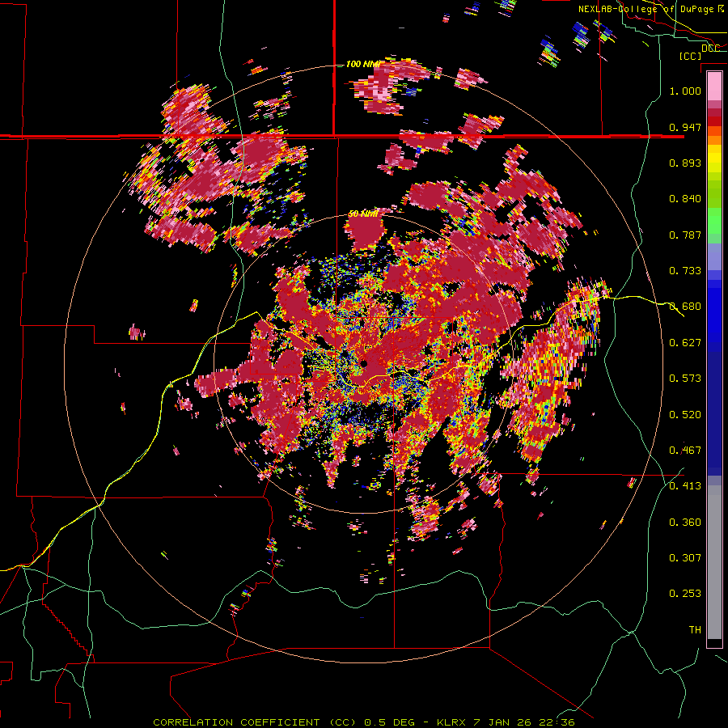Click the 0.360 scale value
Screen dimensions: 728x728
685,523
